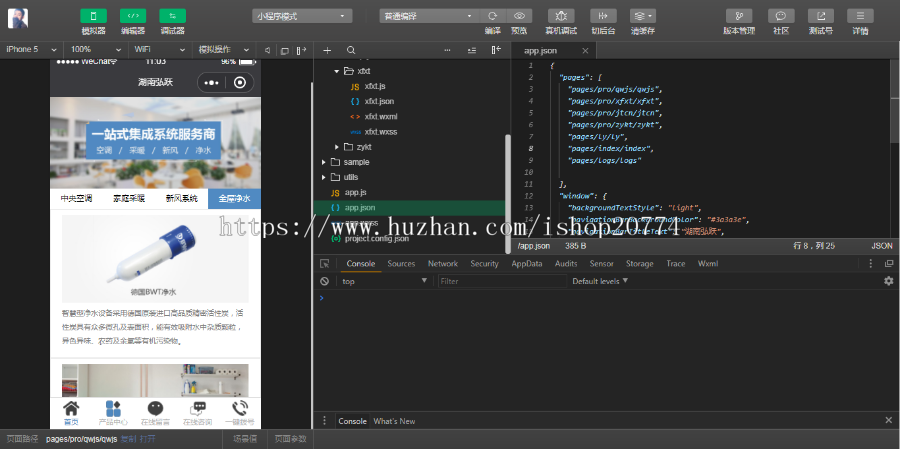Open the 清缓存 clear cache dropdown
Image resolution: width=900 pixels, height=449 pixels.
coord(643,16)
